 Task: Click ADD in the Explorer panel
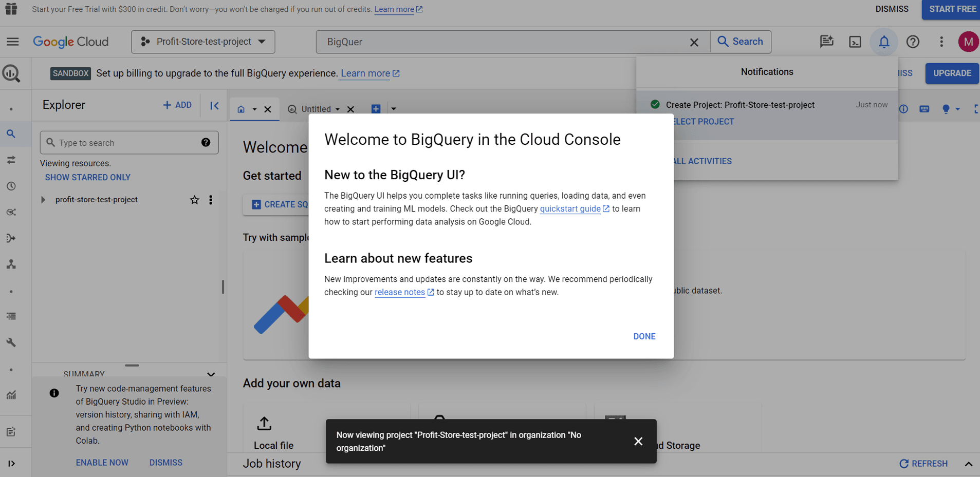177,105
